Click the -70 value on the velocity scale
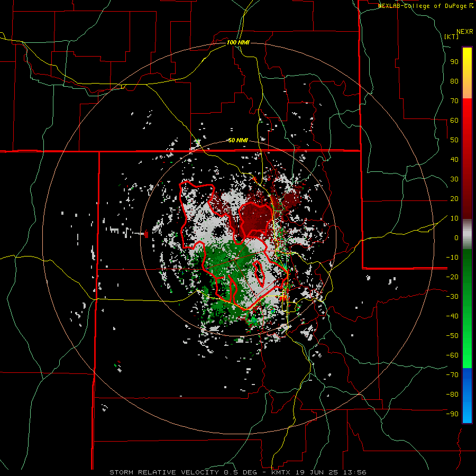This screenshot has width=476, height=476. pos(452,375)
